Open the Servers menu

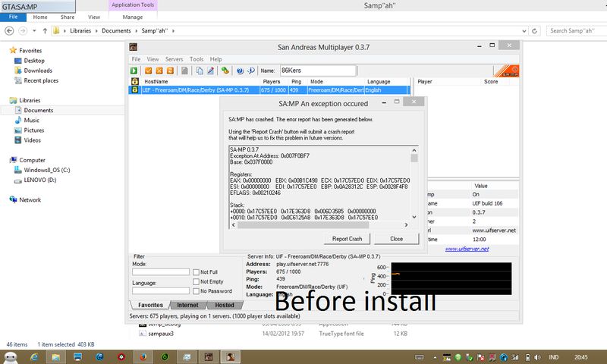[x=174, y=59]
